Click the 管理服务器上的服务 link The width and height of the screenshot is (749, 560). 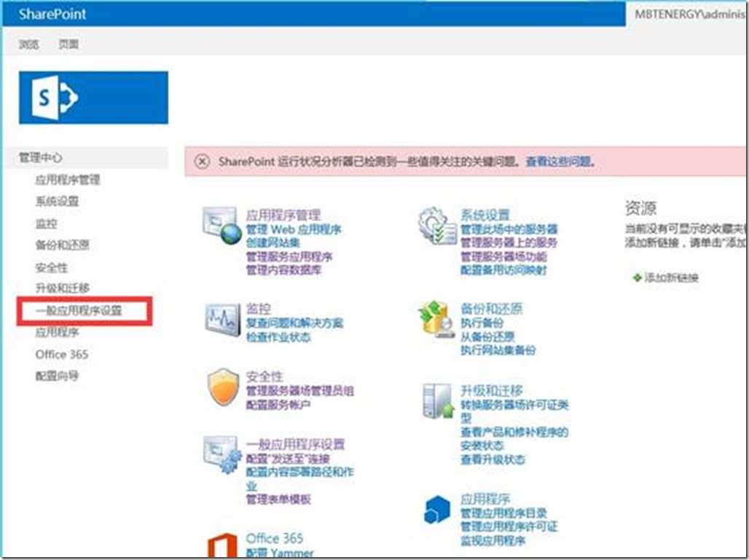click(509, 242)
